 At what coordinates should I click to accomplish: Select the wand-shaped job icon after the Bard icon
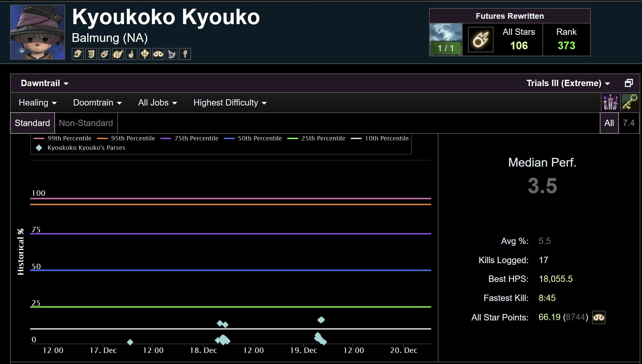185,54
